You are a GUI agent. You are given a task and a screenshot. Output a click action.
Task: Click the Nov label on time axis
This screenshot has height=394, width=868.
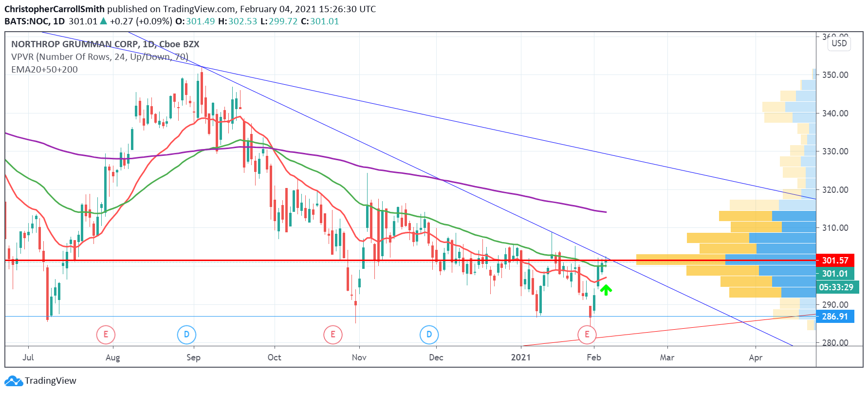[x=359, y=357]
